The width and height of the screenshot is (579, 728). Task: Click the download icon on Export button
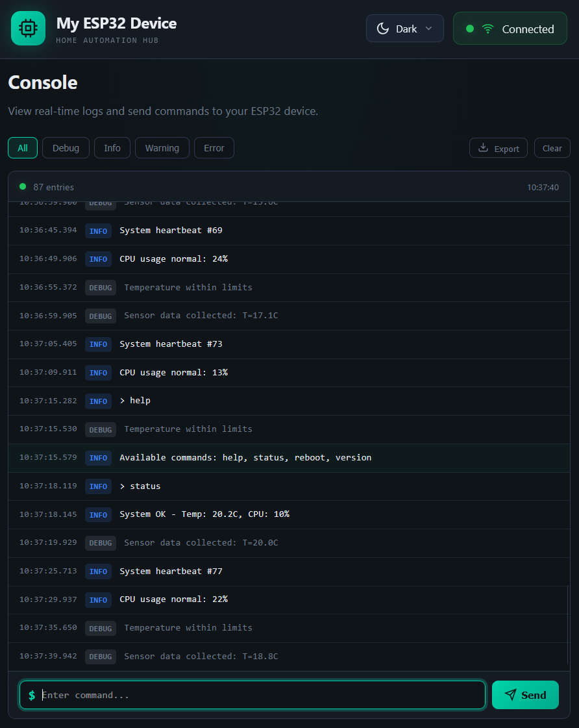click(482, 147)
